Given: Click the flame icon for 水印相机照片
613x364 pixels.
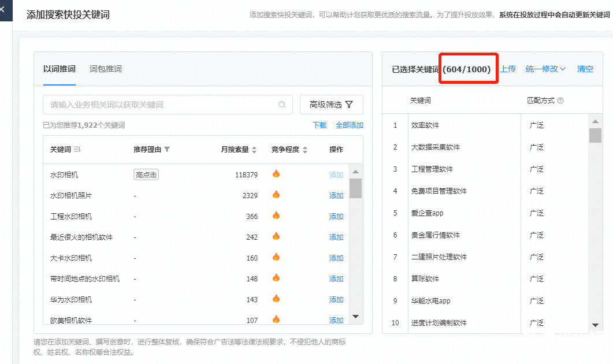Looking at the screenshot, I should [x=276, y=195].
